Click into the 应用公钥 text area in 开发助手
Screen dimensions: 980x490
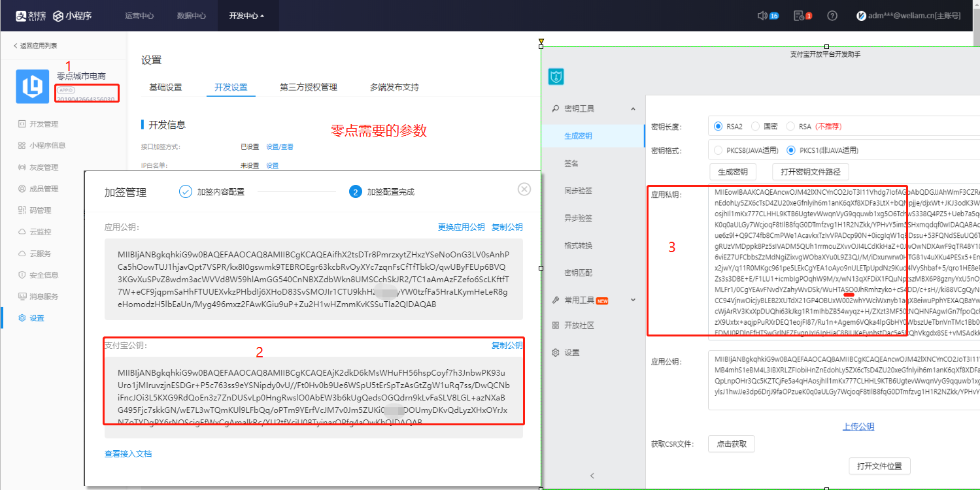(844, 380)
